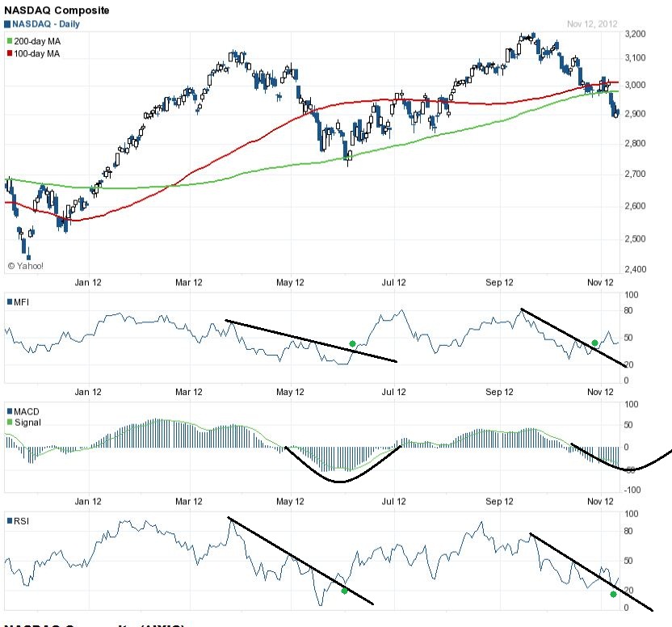Click the MFI green dot near June
Screen dimensions: 672x627
(352, 344)
